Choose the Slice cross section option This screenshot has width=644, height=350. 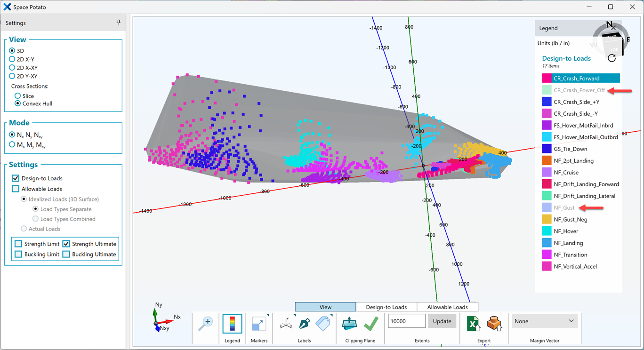[x=18, y=96]
